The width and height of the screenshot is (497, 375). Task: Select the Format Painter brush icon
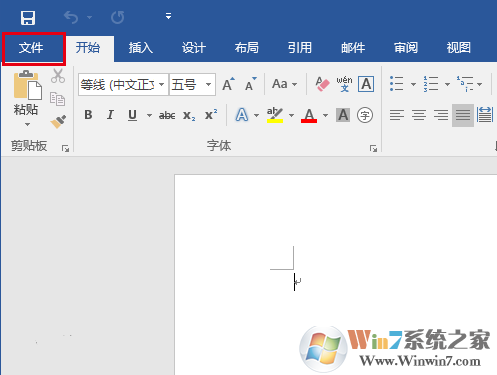pyautogui.click(x=58, y=122)
